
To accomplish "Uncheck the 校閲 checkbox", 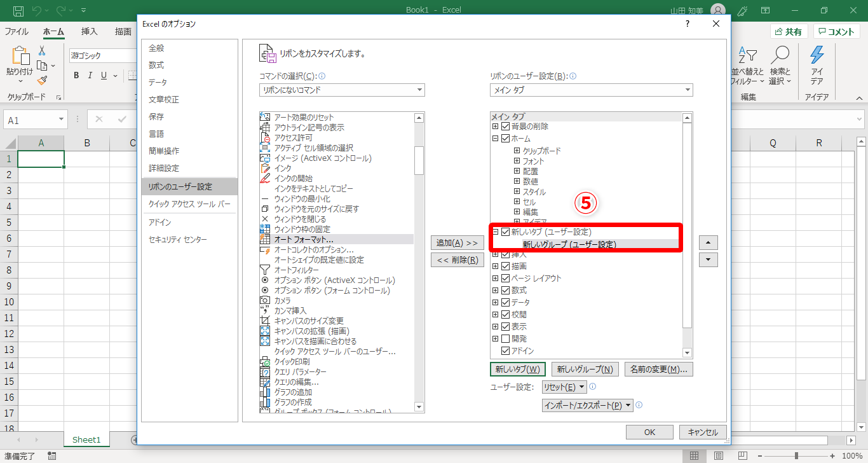I will click(x=506, y=315).
